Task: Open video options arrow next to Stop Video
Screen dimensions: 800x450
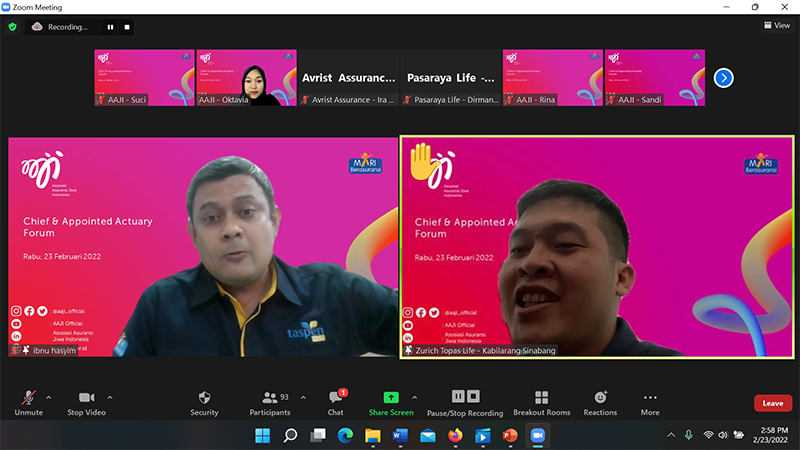Action: pyautogui.click(x=110, y=397)
